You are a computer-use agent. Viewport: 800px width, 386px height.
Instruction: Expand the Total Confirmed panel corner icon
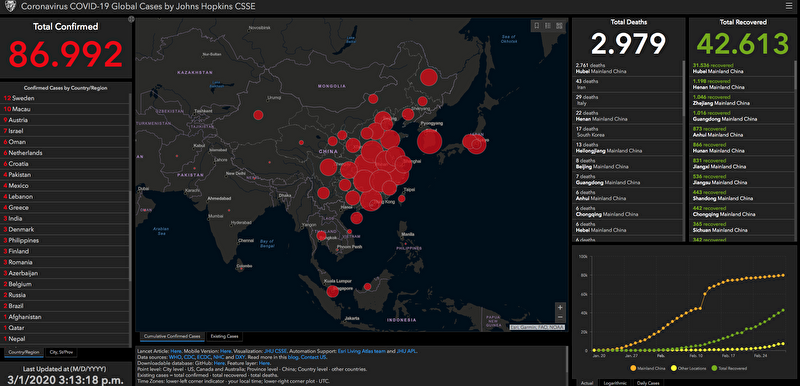pyautogui.click(x=131, y=19)
